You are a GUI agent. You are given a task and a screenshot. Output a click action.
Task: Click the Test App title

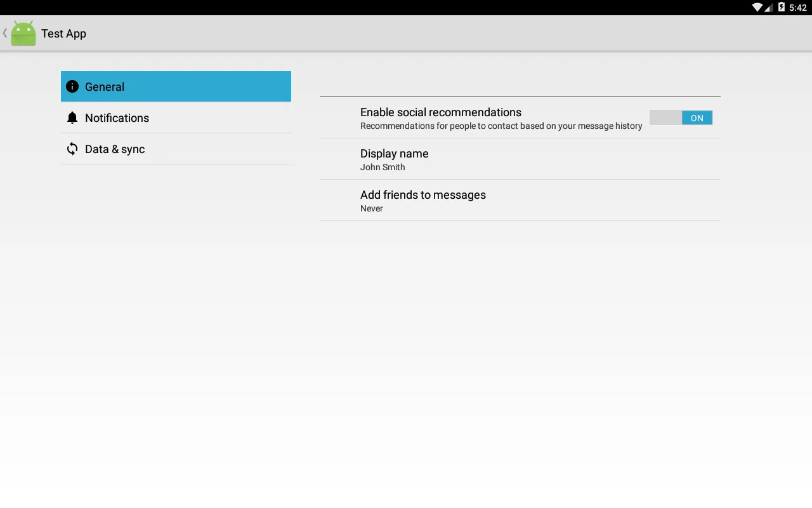coord(63,34)
